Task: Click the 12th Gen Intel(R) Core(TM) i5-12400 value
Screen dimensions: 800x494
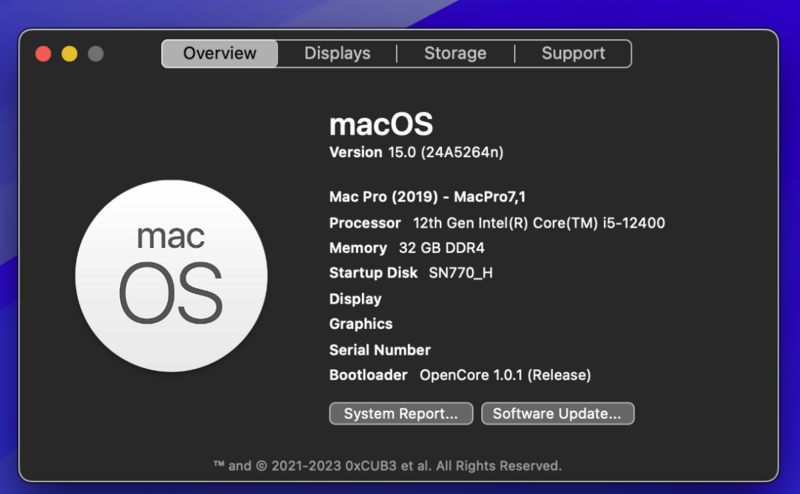Action: tap(539, 223)
